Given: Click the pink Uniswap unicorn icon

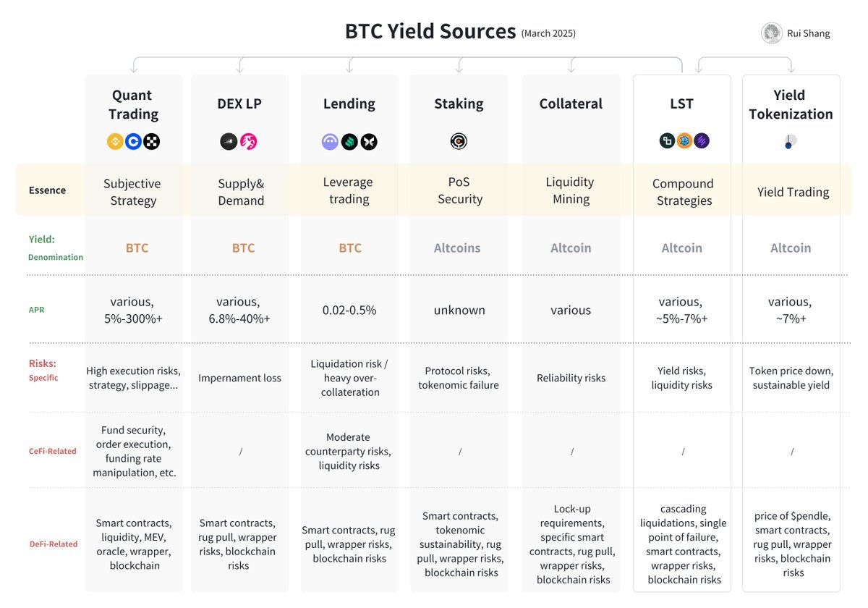Looking at the screenshot, I should click(x=248, y=142).
